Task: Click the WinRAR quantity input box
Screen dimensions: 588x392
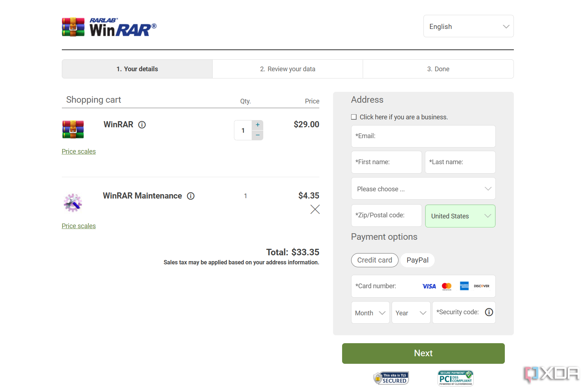Action: pyautogui.click(x=243, y=130)
